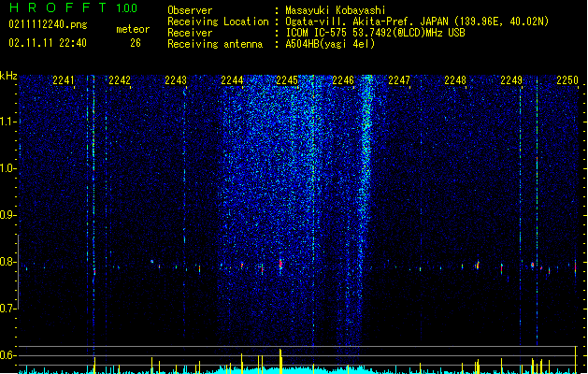Click the Receiving antenna label
Viewport: 588px width, 374px height.
point(215,44)
